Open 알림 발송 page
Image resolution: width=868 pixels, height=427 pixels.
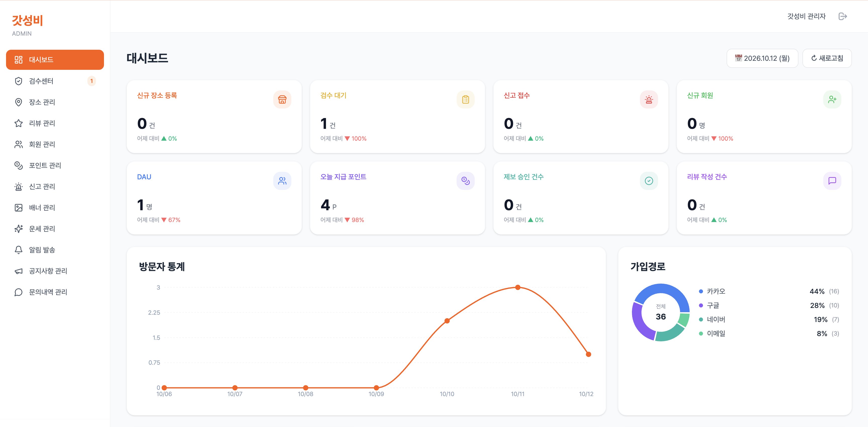tap(55, 250)
